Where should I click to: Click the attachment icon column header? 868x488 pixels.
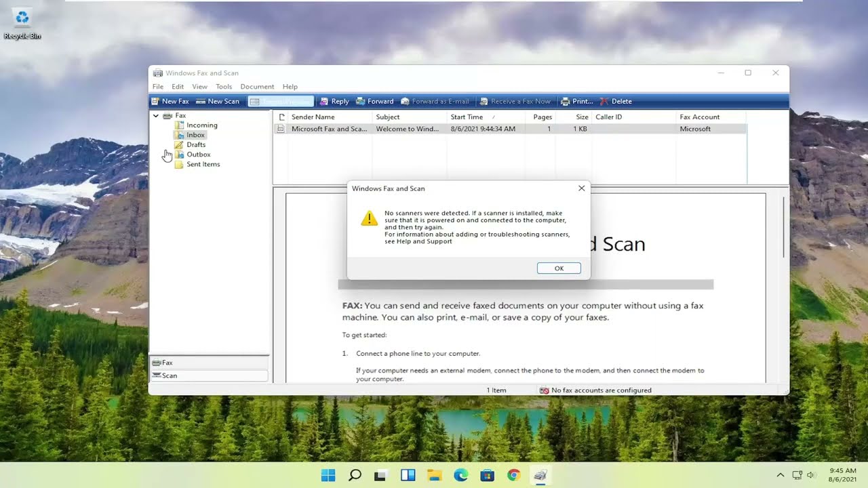pyautogui.click(x=281, y=117)
